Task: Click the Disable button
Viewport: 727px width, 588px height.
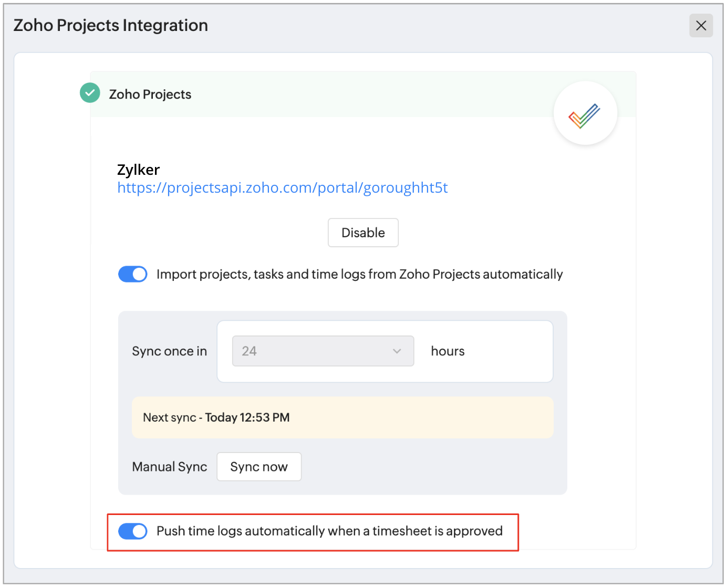Action: pos(363,233)
